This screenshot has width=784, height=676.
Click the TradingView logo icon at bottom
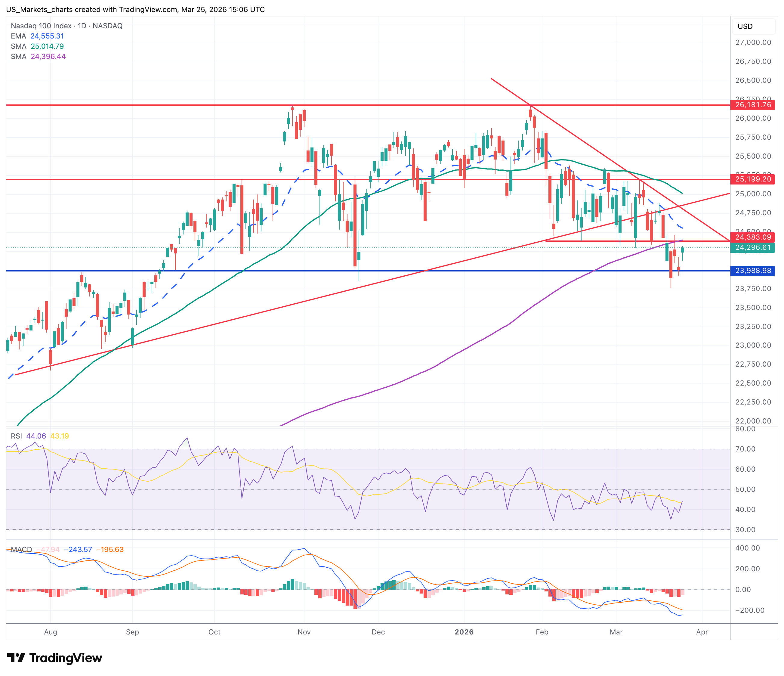point(16,658)
